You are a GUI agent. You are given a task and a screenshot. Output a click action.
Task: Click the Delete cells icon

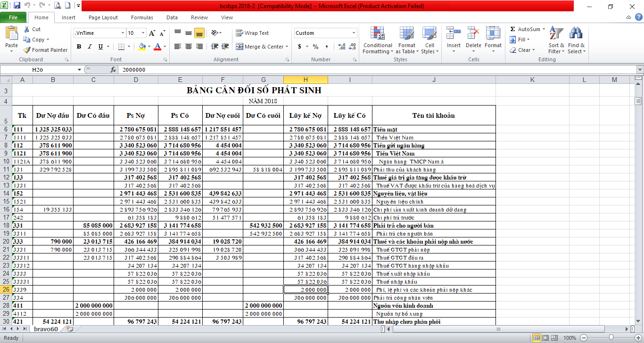[473, 33]
